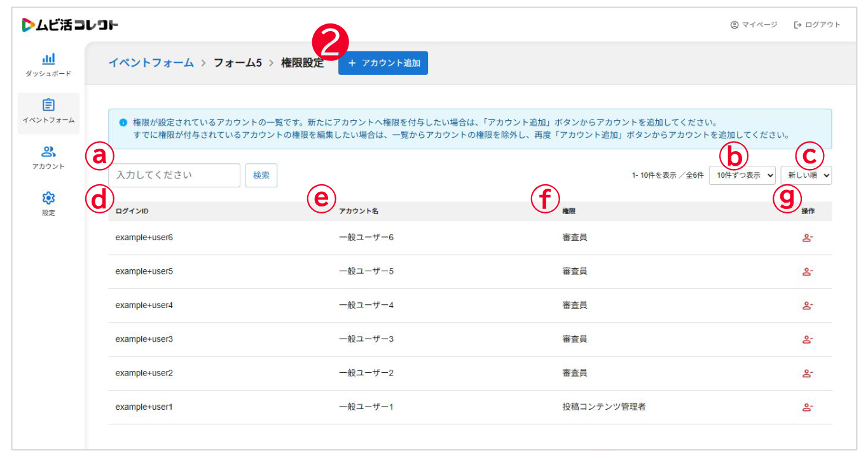Image resolution: width=868 pixels, height=451 pixels.
Task: Remove permission for example+user1 row
Action: point(808,407)
